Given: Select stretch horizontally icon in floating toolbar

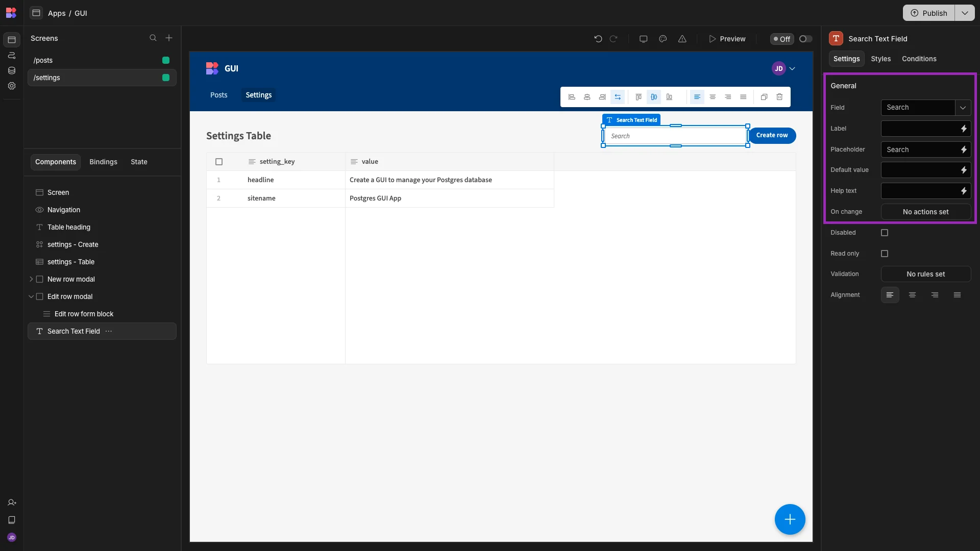Looking at the screenshot, I should click(618, 97).
